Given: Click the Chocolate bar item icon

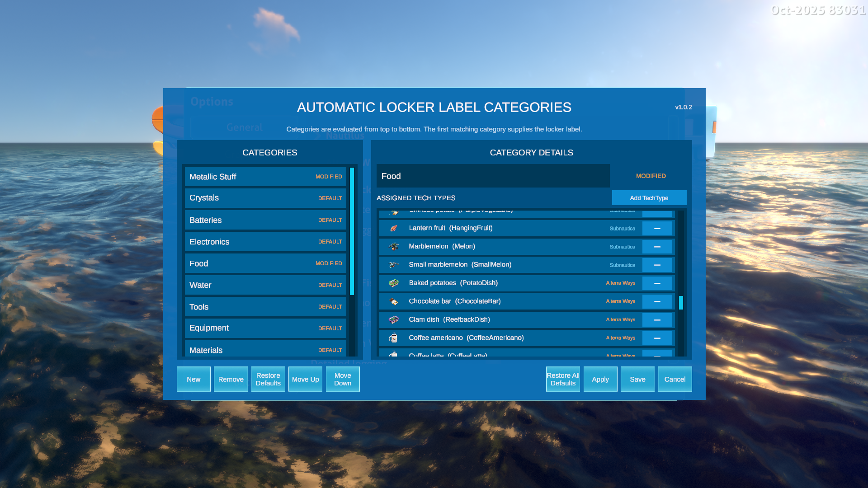Looking at the screenshot, I should 394,301.
